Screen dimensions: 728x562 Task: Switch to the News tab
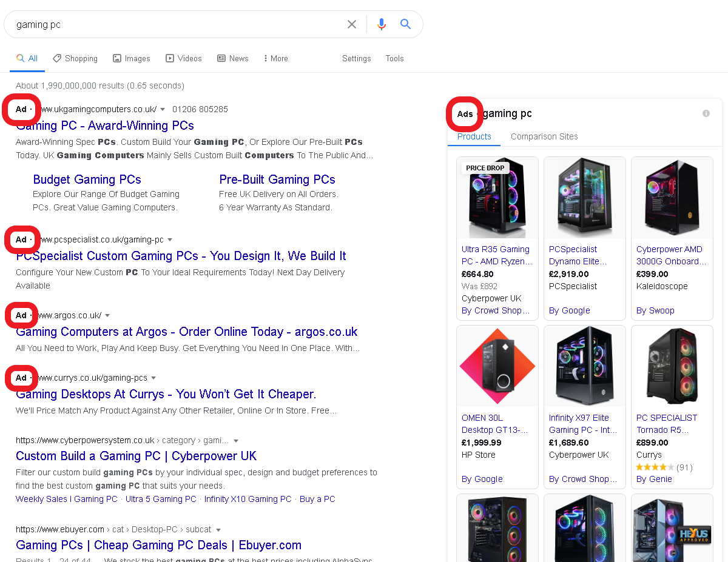tap(233, 58)
